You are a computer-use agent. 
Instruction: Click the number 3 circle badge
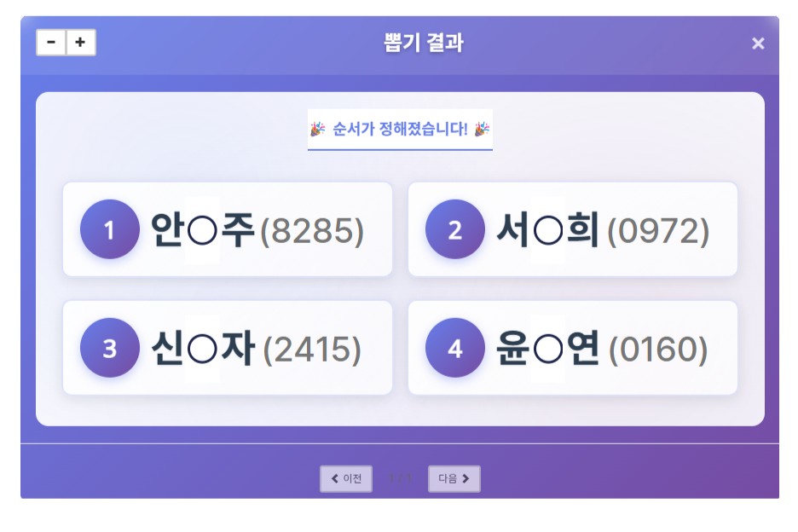point(109,348)
